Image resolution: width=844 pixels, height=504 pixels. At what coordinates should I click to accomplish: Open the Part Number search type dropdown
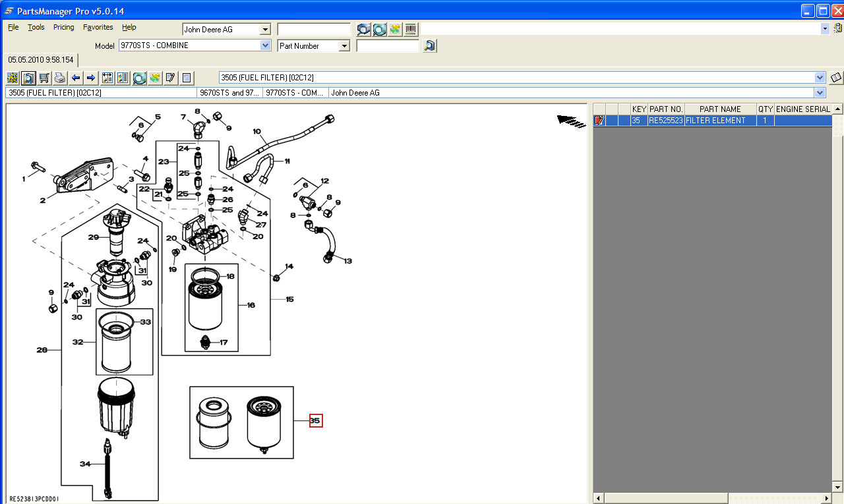coord(344,46)
